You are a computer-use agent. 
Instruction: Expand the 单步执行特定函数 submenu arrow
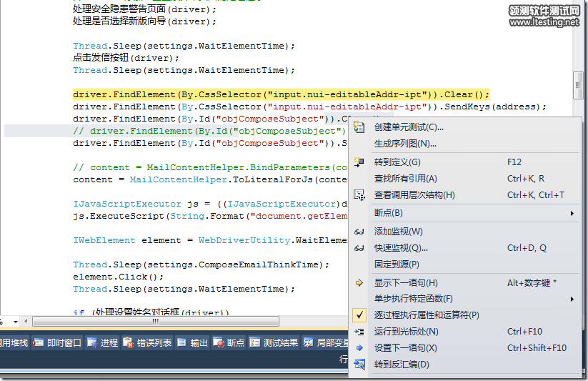coord(572,299)
